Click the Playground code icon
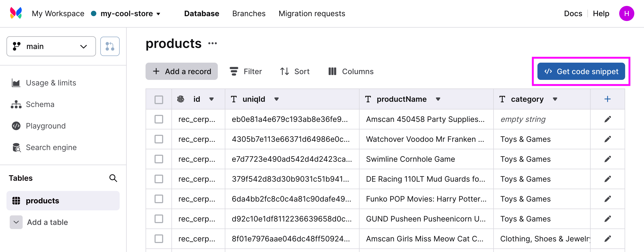644x252 pixels. click(16, 126)
